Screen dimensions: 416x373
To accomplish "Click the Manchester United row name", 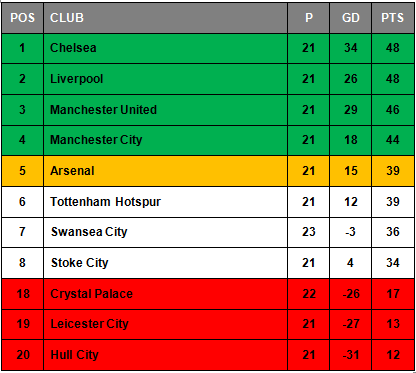I will pyautogui.click(x=165, y=110).
